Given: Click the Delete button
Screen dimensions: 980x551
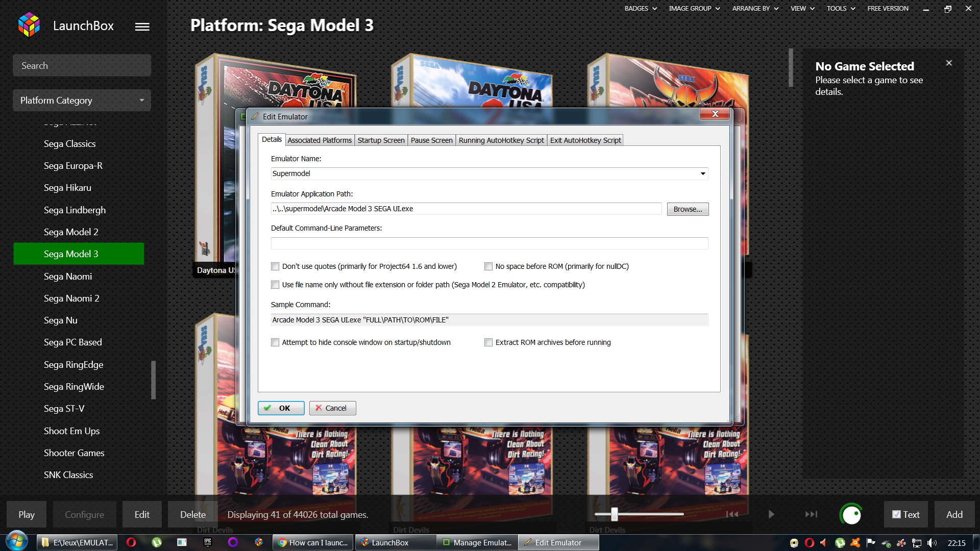Looking at the screenshot, I should click(193, 514).
